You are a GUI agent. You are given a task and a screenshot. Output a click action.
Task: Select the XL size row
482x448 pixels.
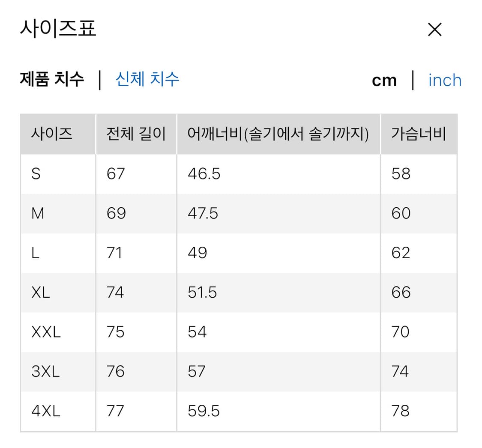point(40,292)
